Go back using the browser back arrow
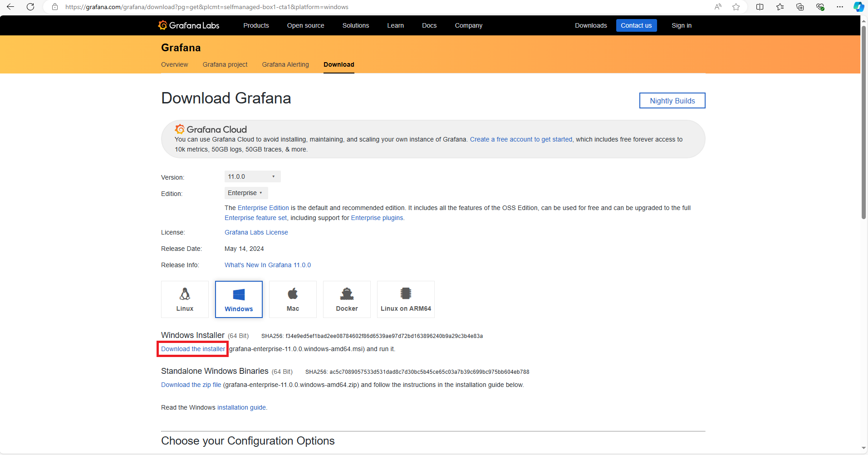868x455 pixels. pyautogui.click(x=10, y=7)
